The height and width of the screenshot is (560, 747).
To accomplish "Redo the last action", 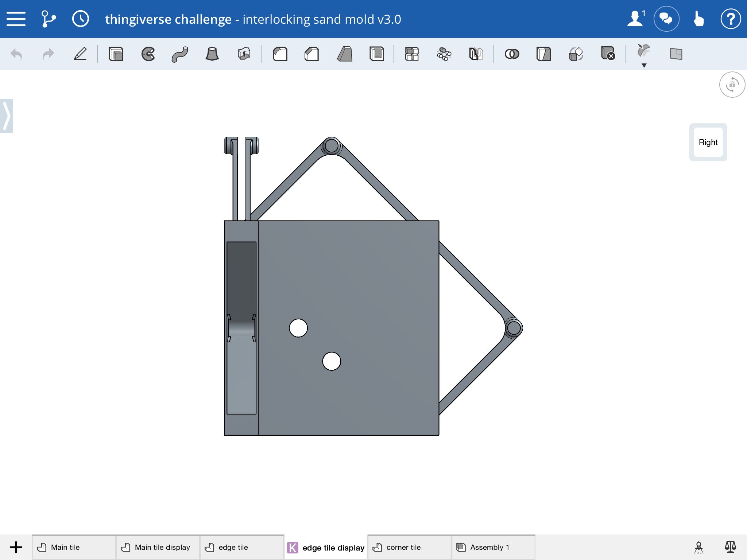I will tap(48, 54).
